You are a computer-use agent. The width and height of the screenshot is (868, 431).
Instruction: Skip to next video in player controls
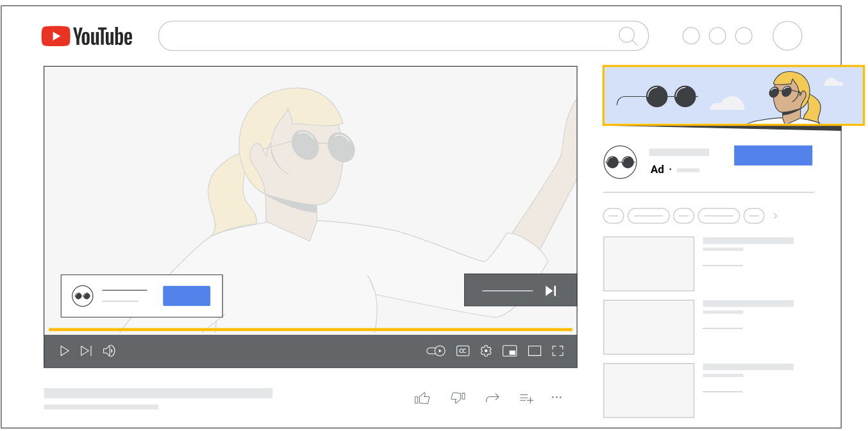pyautogui.click(x=86, y=351)
